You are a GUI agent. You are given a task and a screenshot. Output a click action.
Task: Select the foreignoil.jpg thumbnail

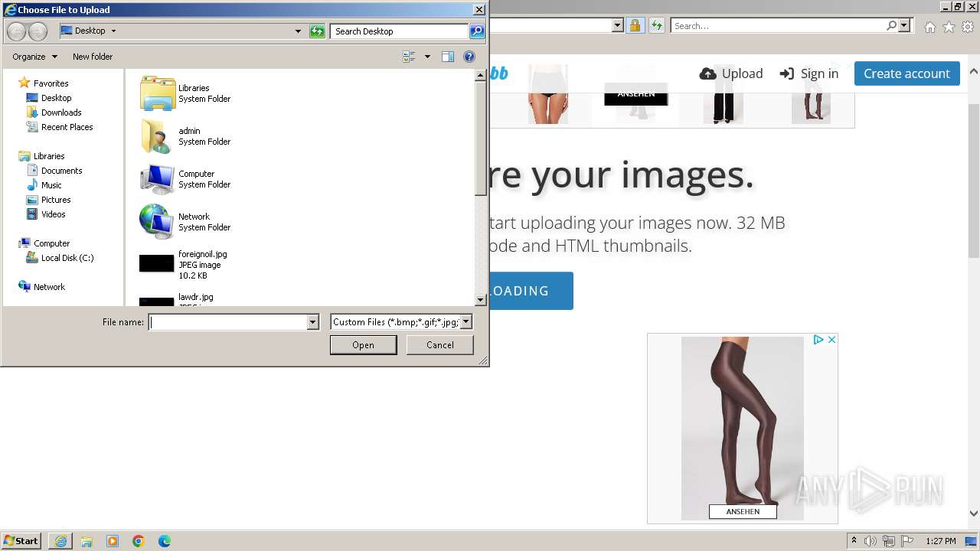(157, 264)
